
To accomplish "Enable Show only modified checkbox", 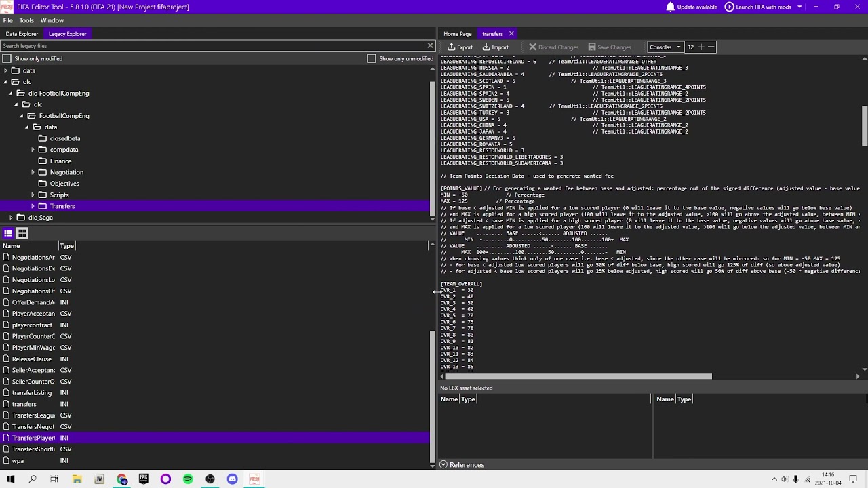I will [7, 58].
